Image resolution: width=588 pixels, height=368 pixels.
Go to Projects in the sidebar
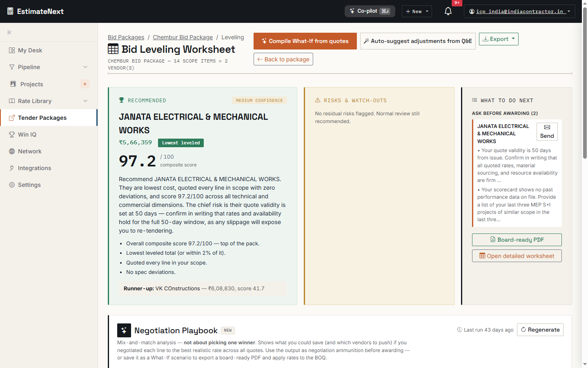tap(49, 84)
